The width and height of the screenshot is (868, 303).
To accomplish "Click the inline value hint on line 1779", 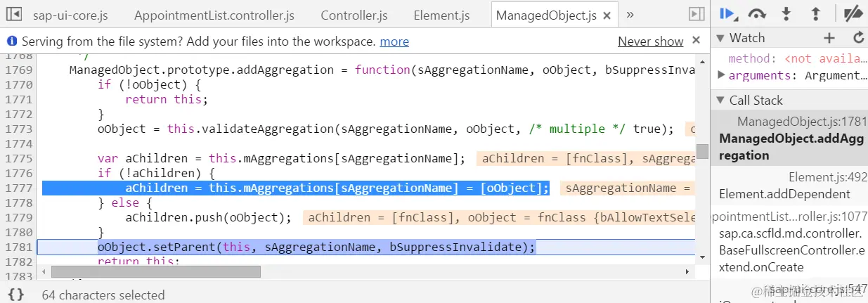I will [x=499, y=217].
